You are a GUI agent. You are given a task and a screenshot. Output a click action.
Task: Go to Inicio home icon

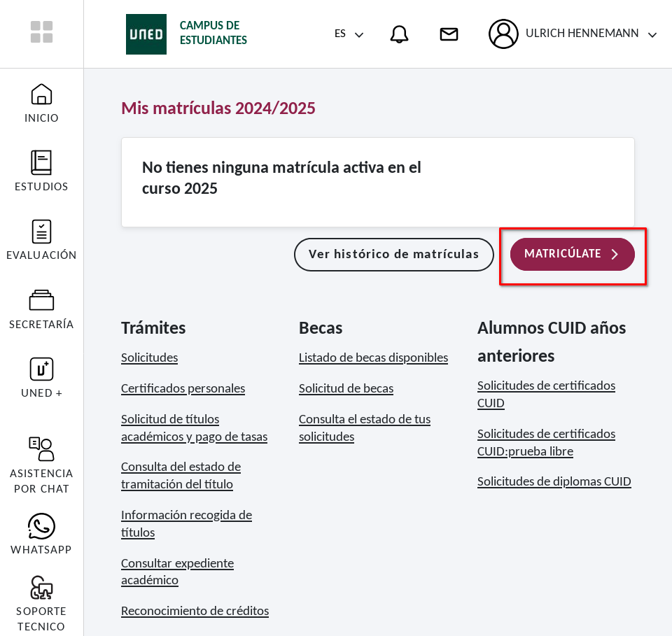point(41,94)
